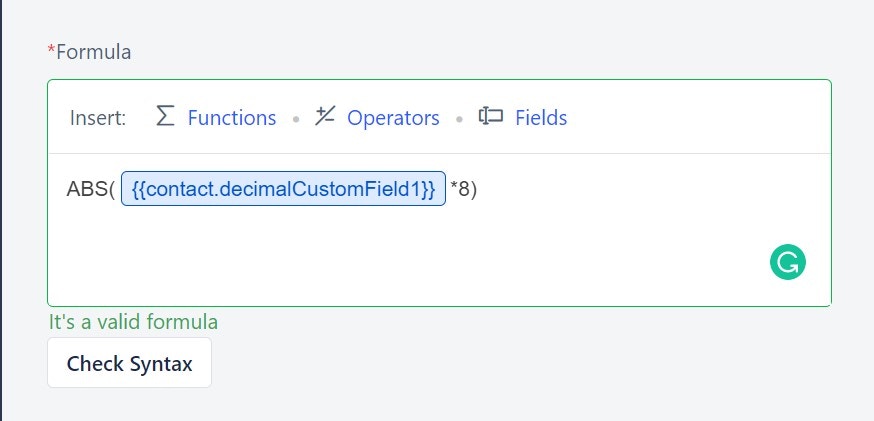Click the "It's a valid formula" message

click(133, 322)
